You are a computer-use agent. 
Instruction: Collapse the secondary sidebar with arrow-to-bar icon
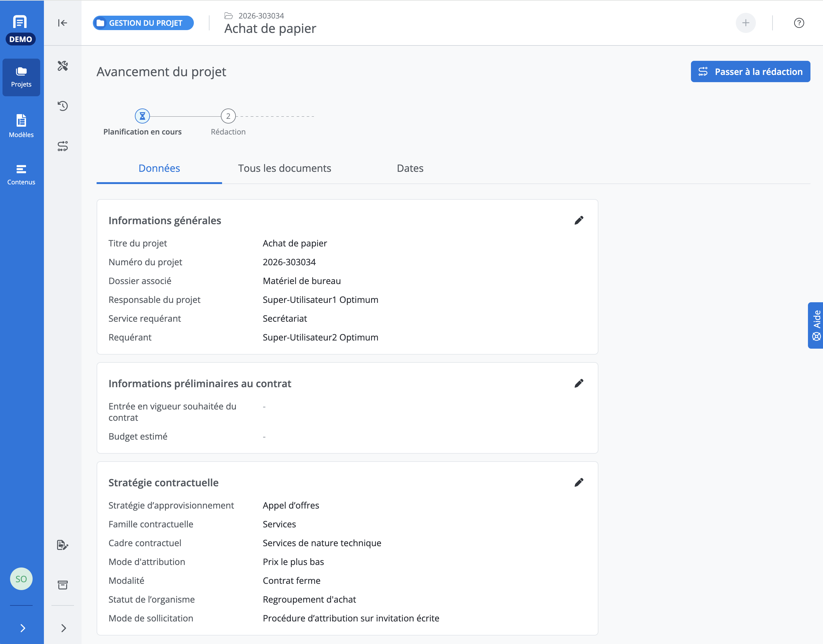point(63,23)
